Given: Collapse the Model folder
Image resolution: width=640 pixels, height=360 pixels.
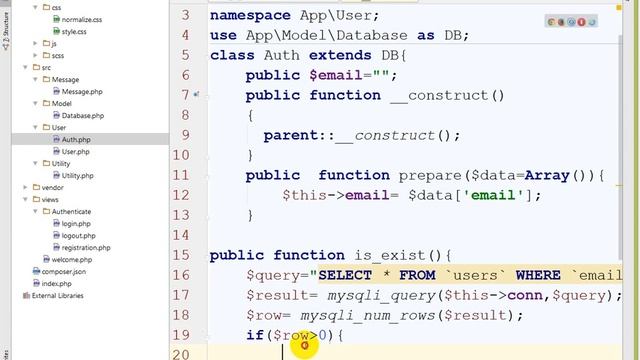Looking at the screenshot, I should point(36,103).
